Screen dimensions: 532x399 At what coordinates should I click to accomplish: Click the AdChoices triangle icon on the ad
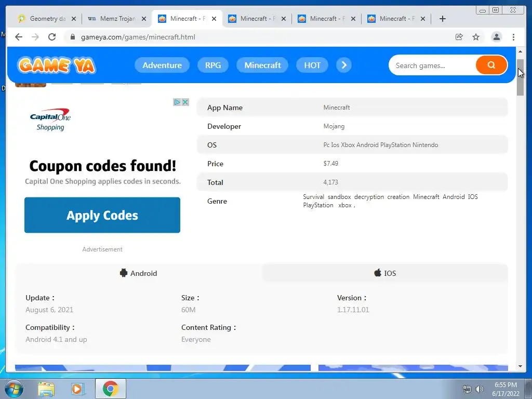click(177, 102)
